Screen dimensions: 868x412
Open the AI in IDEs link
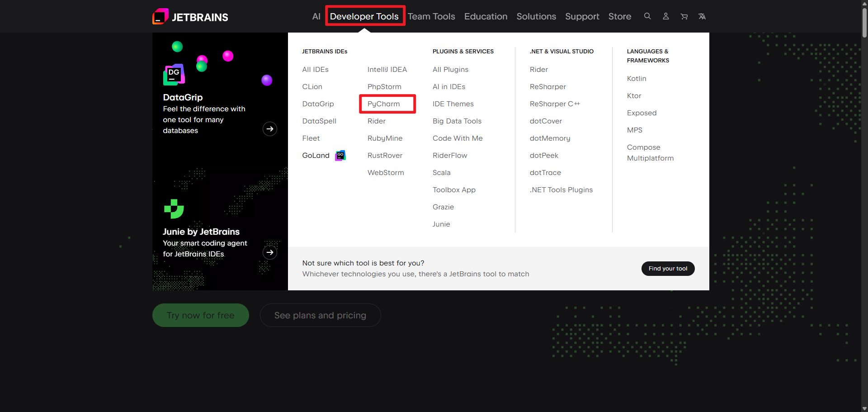(x=449, y=87)
